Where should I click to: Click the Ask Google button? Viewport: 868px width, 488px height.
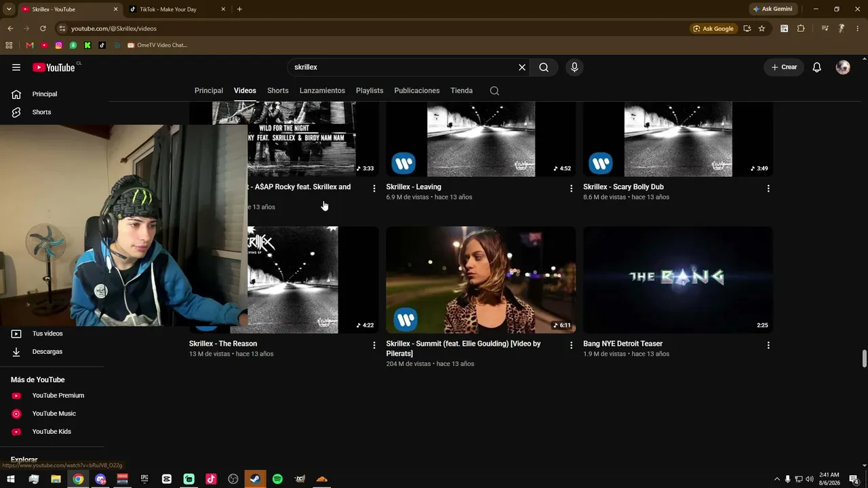click(713, 28)
